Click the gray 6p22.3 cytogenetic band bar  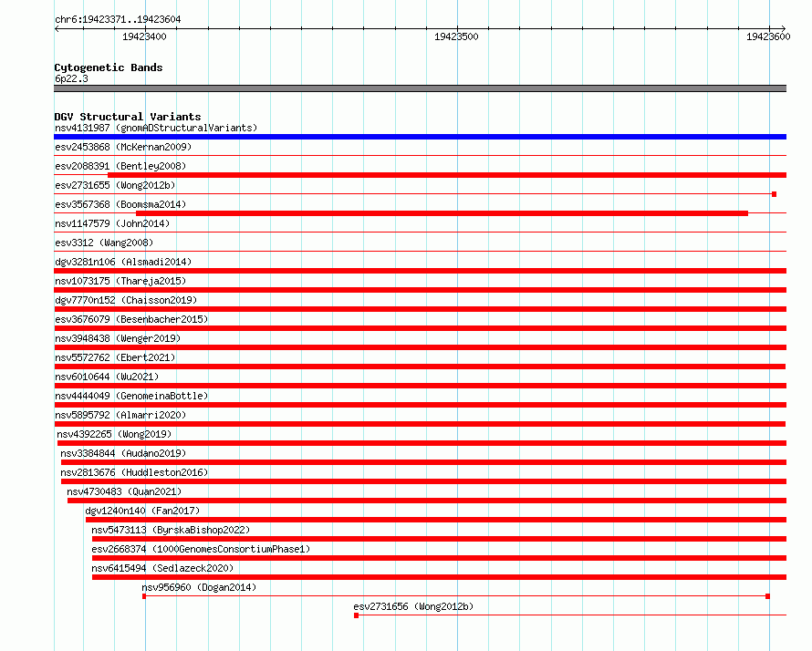(420, 88)
